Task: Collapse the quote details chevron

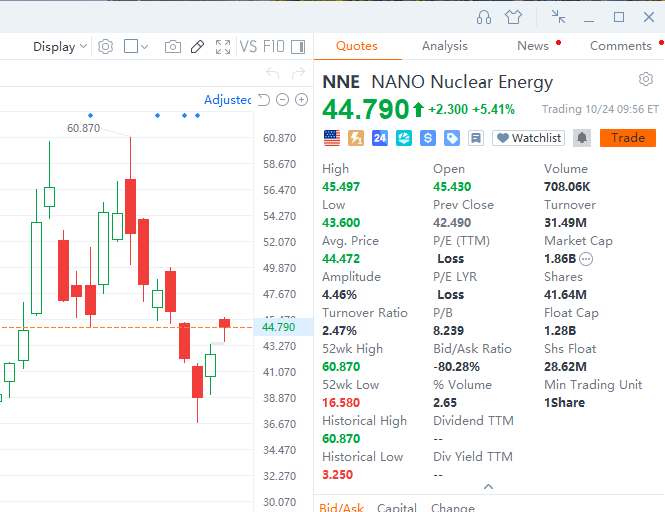Action: tap(489, 487)
